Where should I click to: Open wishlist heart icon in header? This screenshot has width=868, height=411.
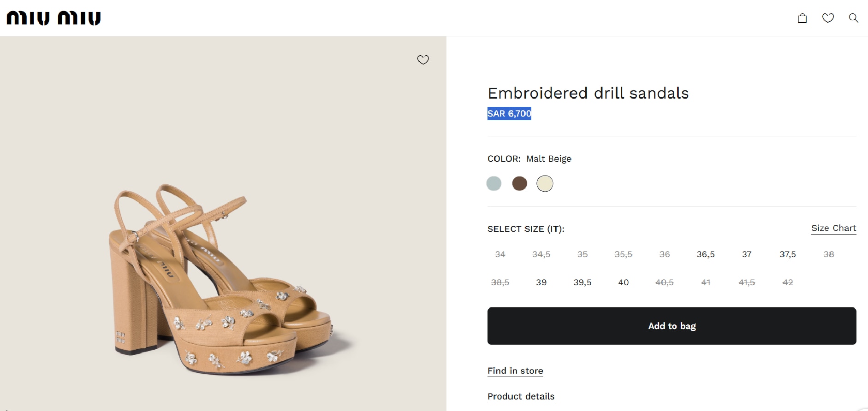[828, 18]
